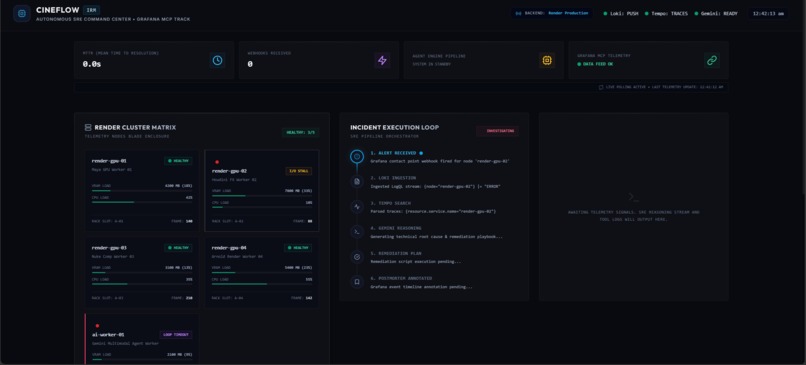Select the 1. ALERT RECEIVED step heading
The height and width of the screenshot is (365, 806).
[x=393, y=153]
